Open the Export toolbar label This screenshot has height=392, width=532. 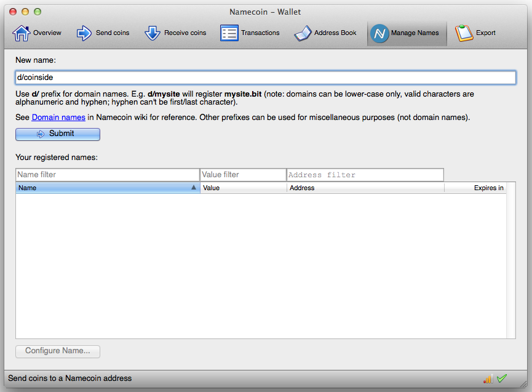point(485,33)
